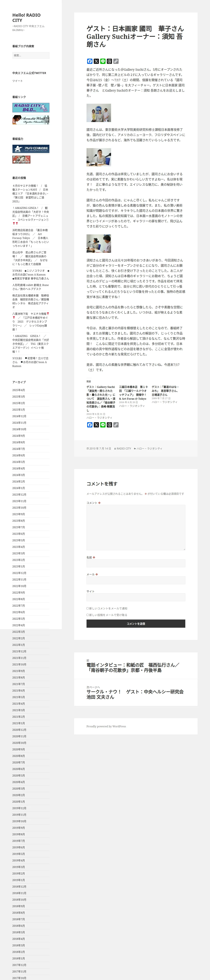This screenshot has height=980, width=210.
Task: Open recent post ！AMAZING GINZA！ / 観光協会特派員
Action: point(30,216)
